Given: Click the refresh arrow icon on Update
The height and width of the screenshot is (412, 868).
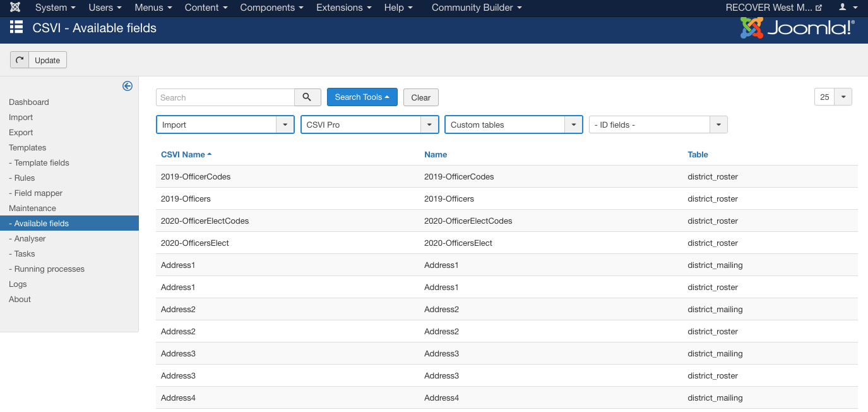Looking at the screenshot, I should (20, 60).
